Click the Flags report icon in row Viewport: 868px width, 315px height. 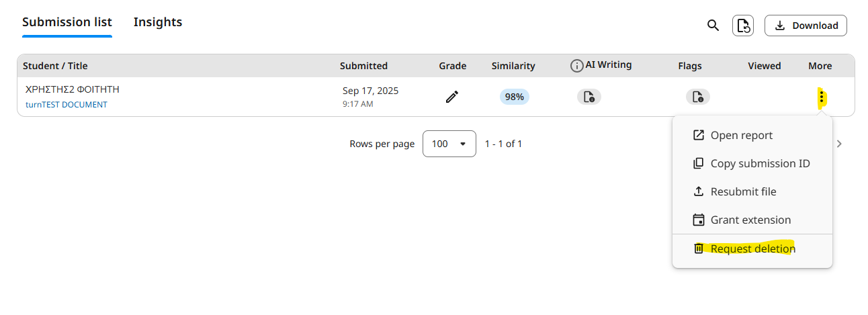pos(697,97)
